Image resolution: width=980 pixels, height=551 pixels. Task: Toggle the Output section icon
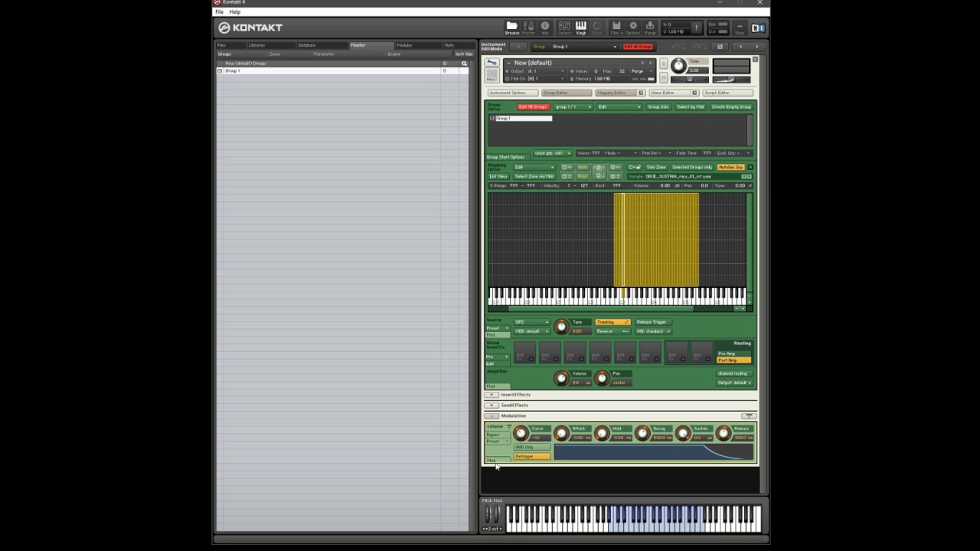(x=564, y=28)
